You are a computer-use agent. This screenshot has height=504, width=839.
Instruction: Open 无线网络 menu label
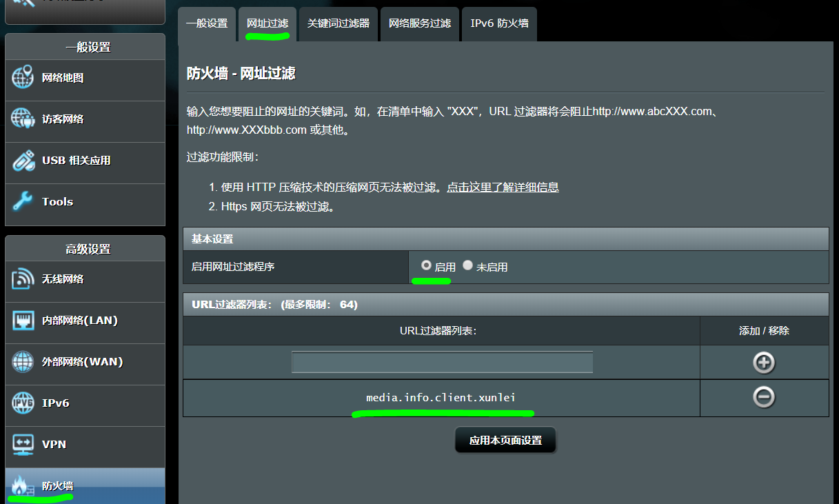click(x=63, y=279)
